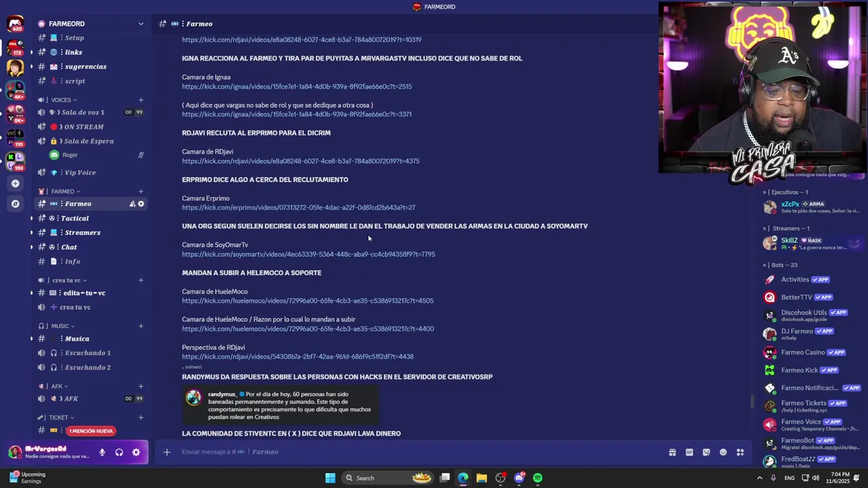The height and width of the screenshot is (488, 868).
Task: Open Spotify from the taskbar
Action: 538,478
